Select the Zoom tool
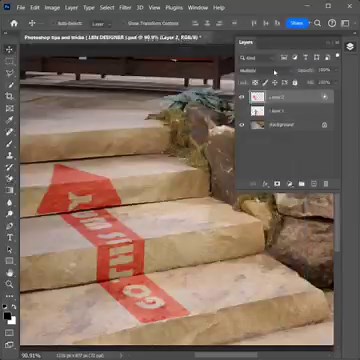Image resolution: width=360 pixels, height=360 pixels. click(x=9, y=284)
